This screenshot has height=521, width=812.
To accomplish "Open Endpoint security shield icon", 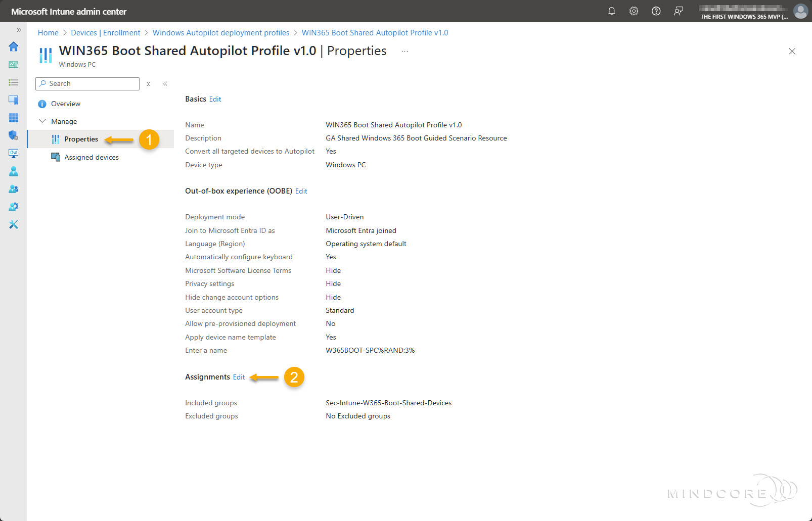I will click(14, 135).
